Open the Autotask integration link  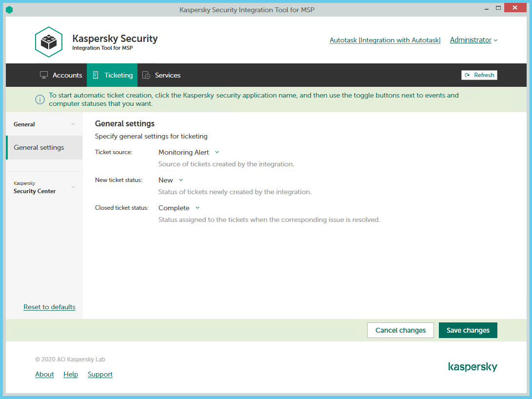(385, 40)
